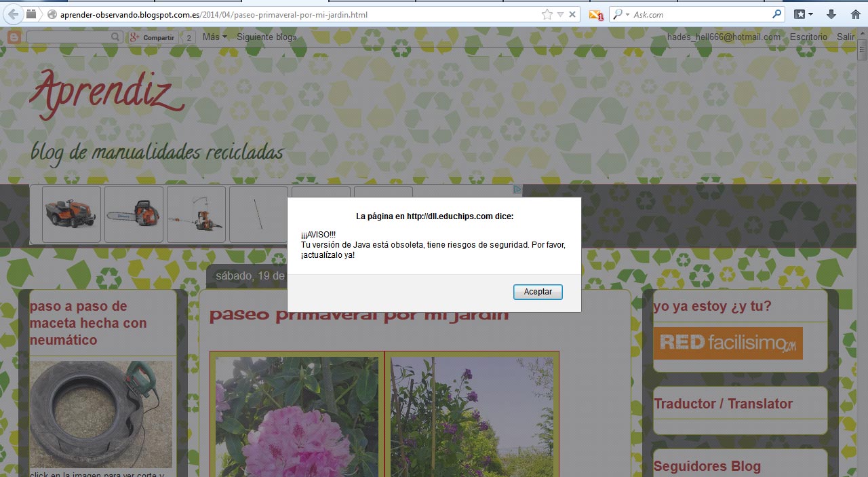
Task: Click the Seguidores Blog heading
Action: tap(707, 466)
